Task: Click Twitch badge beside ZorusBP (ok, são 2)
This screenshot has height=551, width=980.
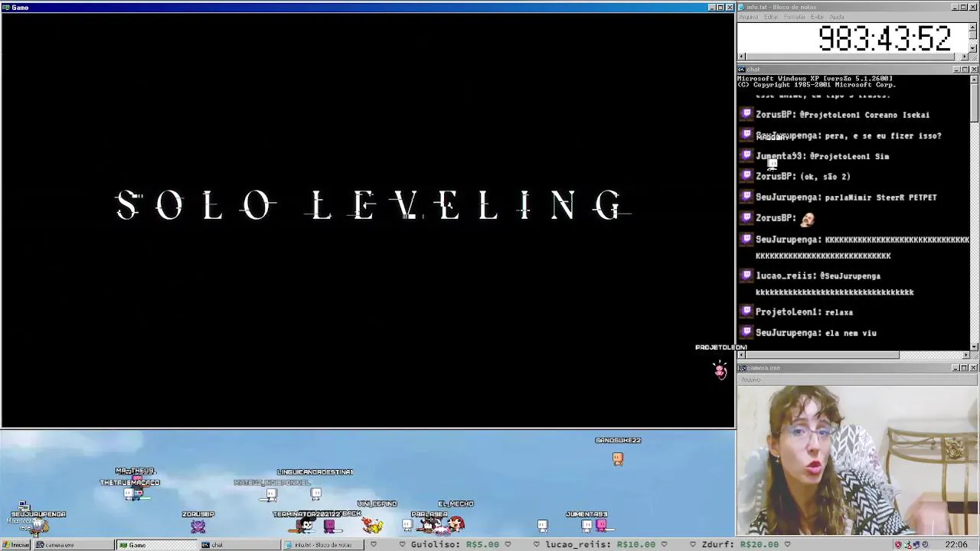Action: point(747,176)
